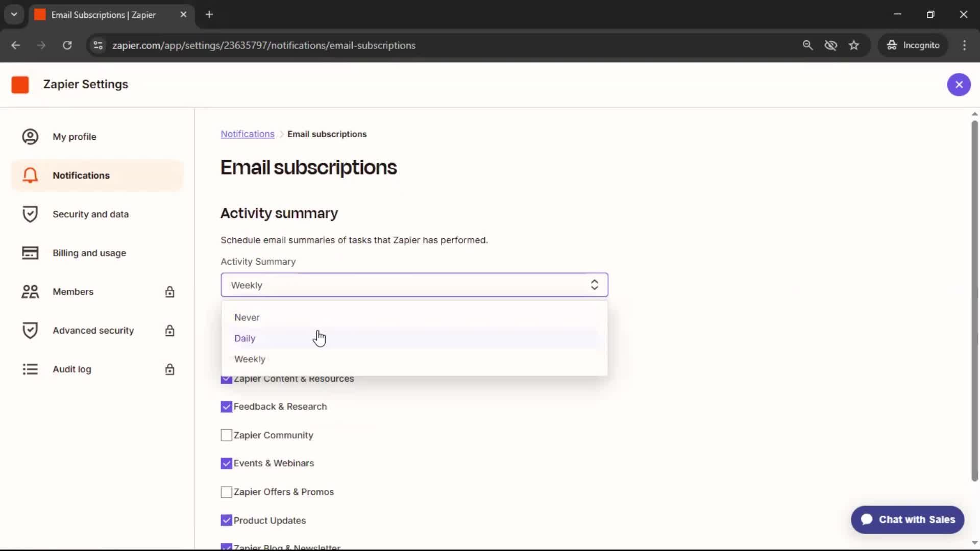Click the zoom magnifier icon in address bar
The width and height of the screenshot is (980, 551).
click(x=807, y=45)
